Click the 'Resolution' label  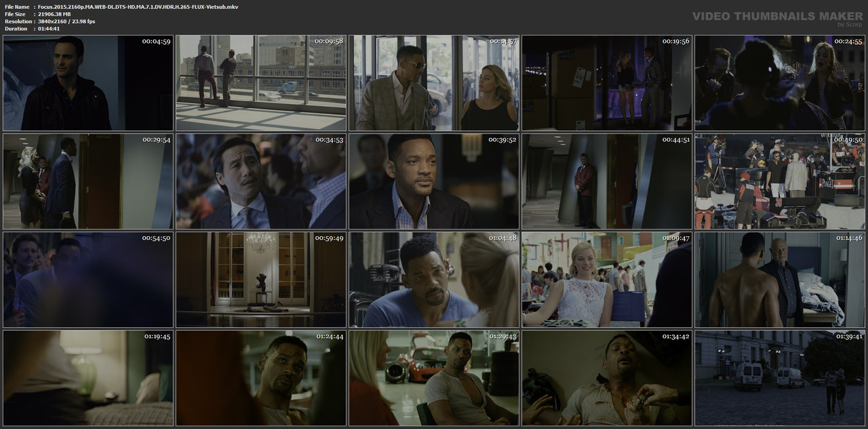click(x=18, y=22)
